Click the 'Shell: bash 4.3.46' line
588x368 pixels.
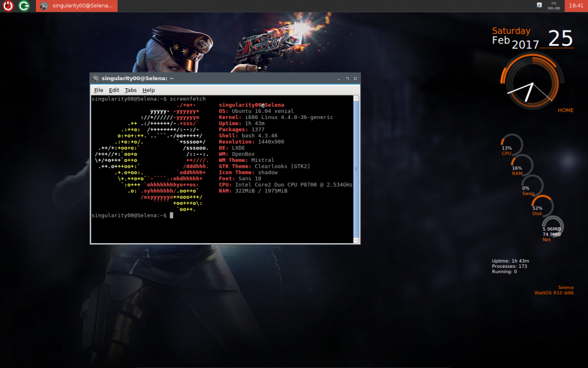(248, 135)
